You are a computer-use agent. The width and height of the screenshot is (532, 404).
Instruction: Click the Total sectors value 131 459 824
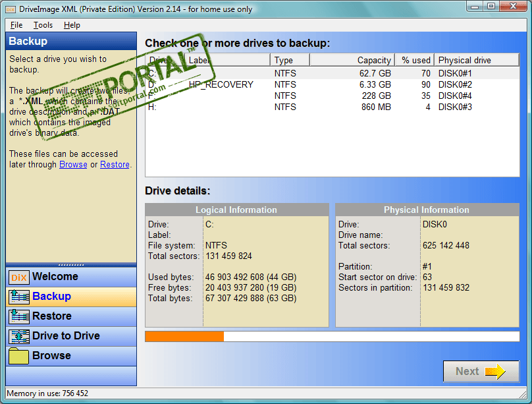point(228,256)
